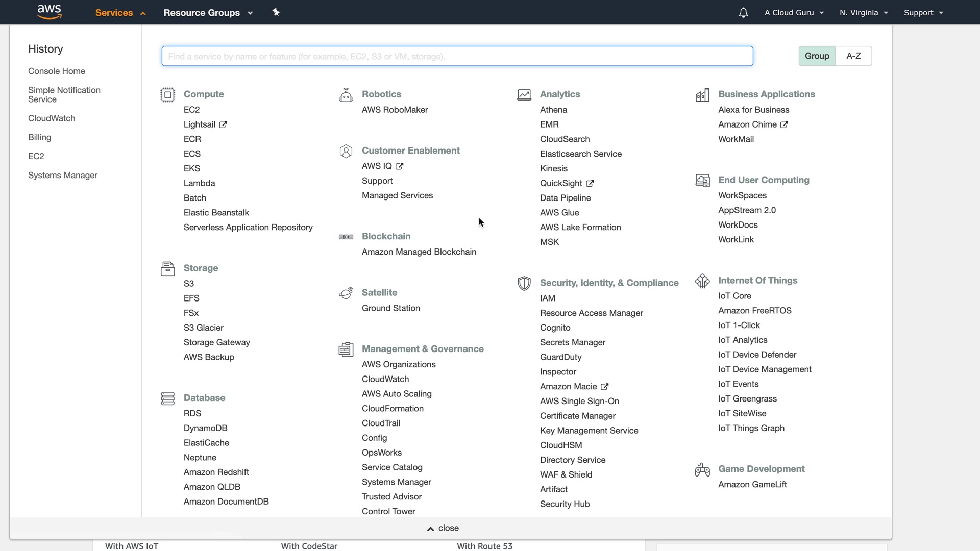Click the AWS logo icon

50,12
